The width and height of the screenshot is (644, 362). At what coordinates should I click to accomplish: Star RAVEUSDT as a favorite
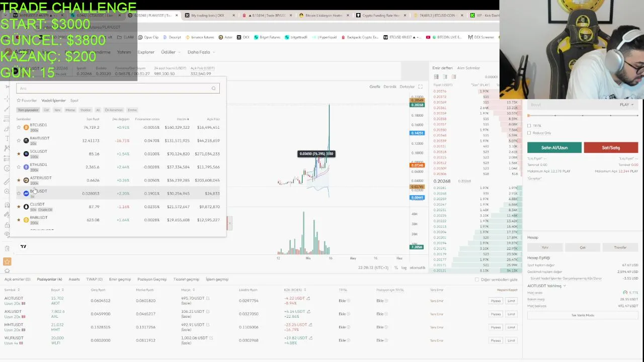tap(19, 141)
